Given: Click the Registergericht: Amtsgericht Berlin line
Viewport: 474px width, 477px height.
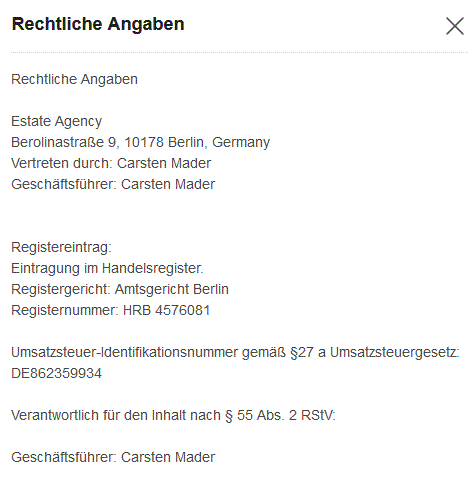Looking at the screenshot, I should coord(120,289).
